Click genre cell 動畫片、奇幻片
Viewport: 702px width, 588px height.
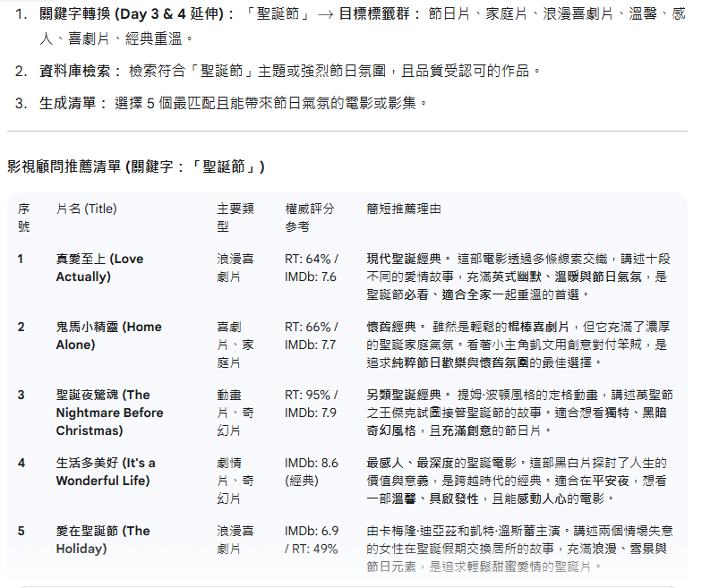235,413
